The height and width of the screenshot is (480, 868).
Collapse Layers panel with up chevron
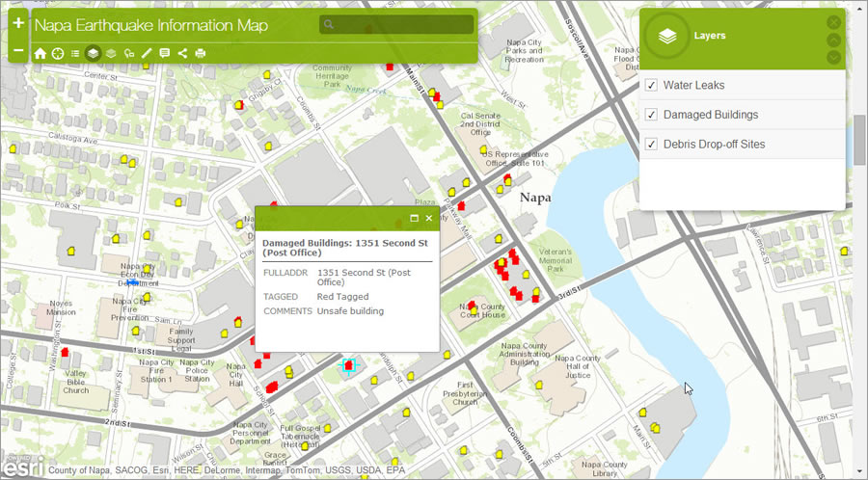point(833,40)
